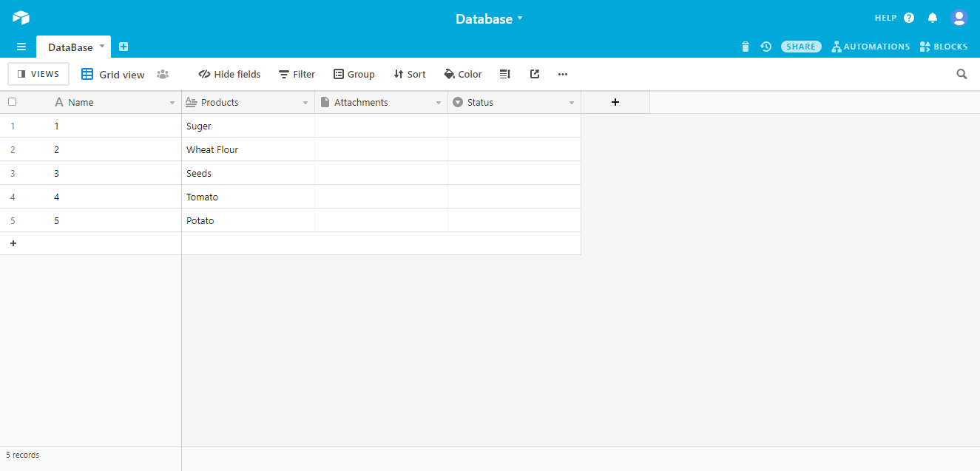This screenshot has height=471, width=980.
Task: Toggle select all records checkbox
Action: [x=12, y=102]
